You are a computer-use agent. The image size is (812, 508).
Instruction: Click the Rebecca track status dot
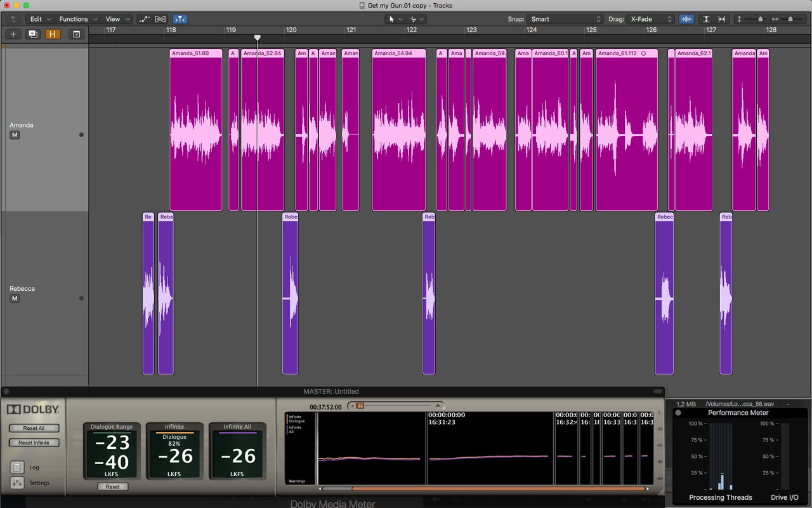pos(81,298)
